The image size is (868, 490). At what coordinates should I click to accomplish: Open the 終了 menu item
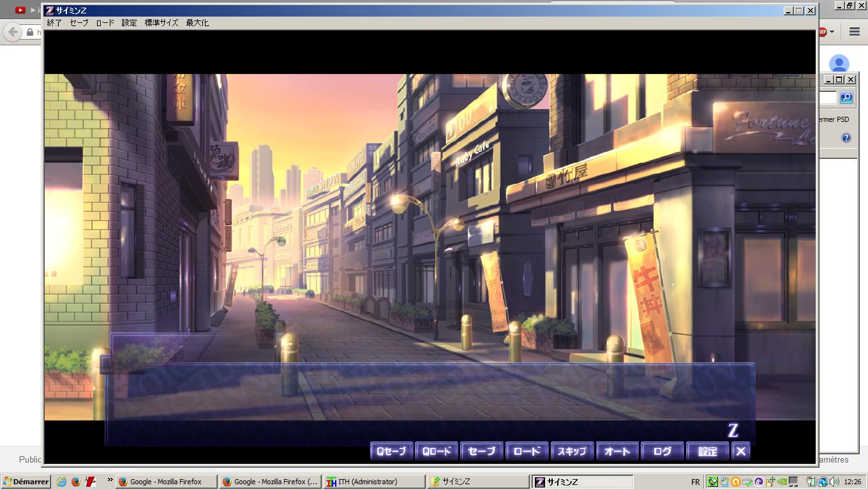point(54,23)
